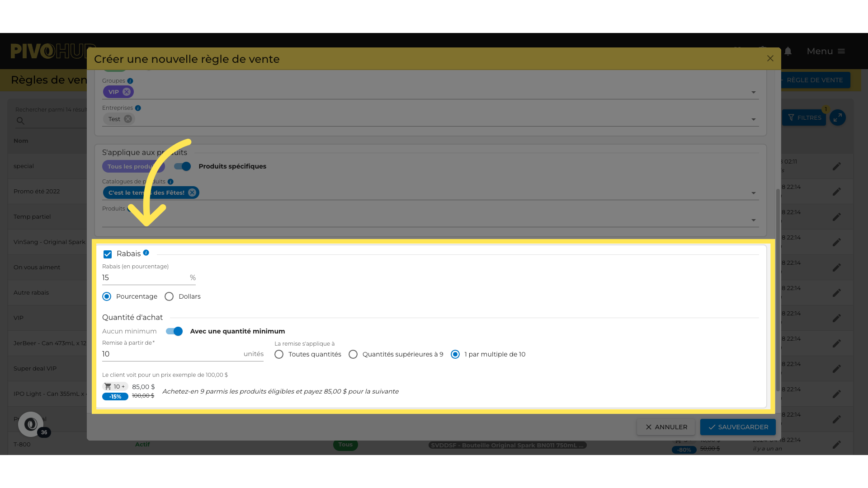Image resolution: width=868 pixels, height=488 pixels.
Task: Remove the VIP group chip
Action: (x=127, y=92)
